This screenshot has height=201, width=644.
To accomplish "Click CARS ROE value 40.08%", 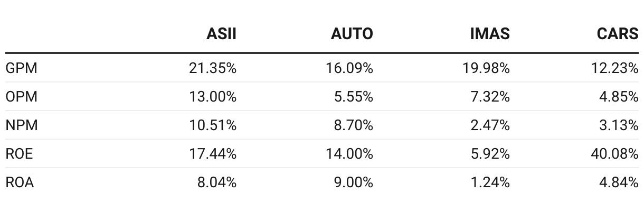I will coord(614,154).
